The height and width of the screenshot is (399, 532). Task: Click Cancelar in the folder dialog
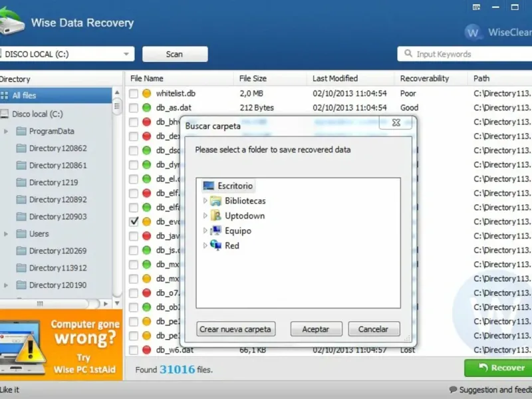pyautogui.click(x=374, y=329)
